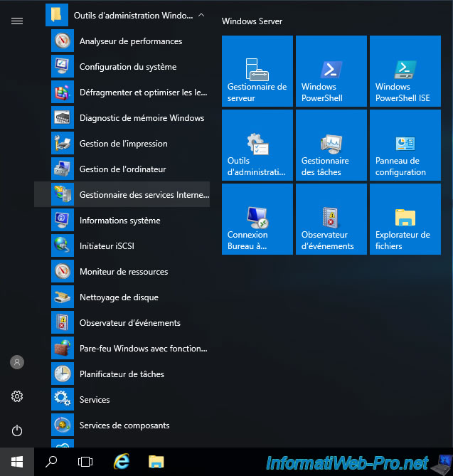Click the Services gears icon

pos(63,399)
